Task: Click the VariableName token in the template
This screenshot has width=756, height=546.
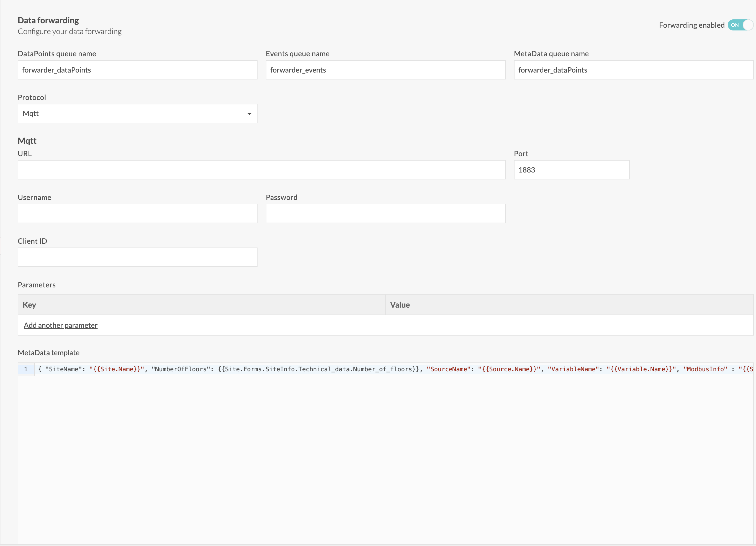Action: coord(573,369)
